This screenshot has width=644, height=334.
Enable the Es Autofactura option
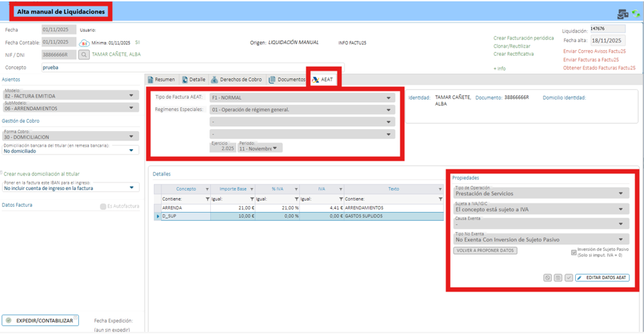(x=103, y=207)
